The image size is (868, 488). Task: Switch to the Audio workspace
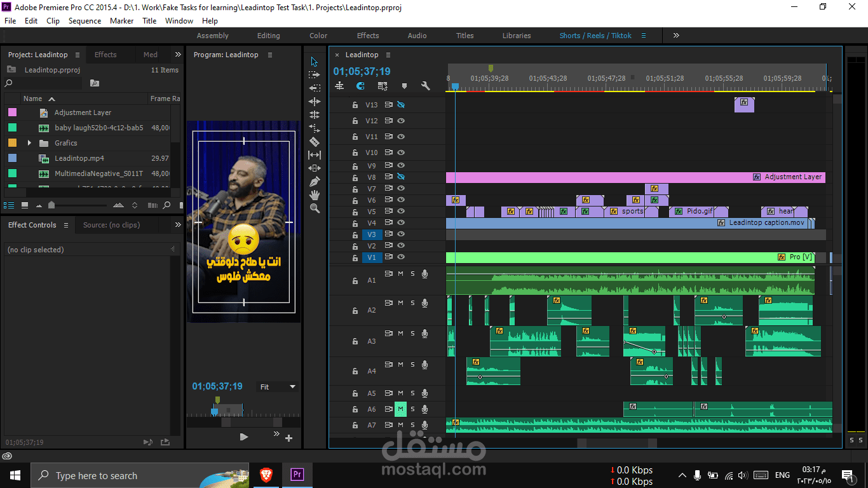[x=417, y=36]
